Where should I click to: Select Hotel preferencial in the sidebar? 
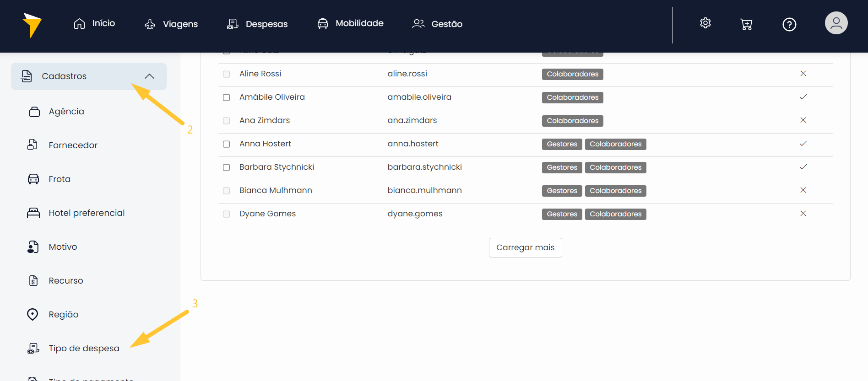click(87, 213)
